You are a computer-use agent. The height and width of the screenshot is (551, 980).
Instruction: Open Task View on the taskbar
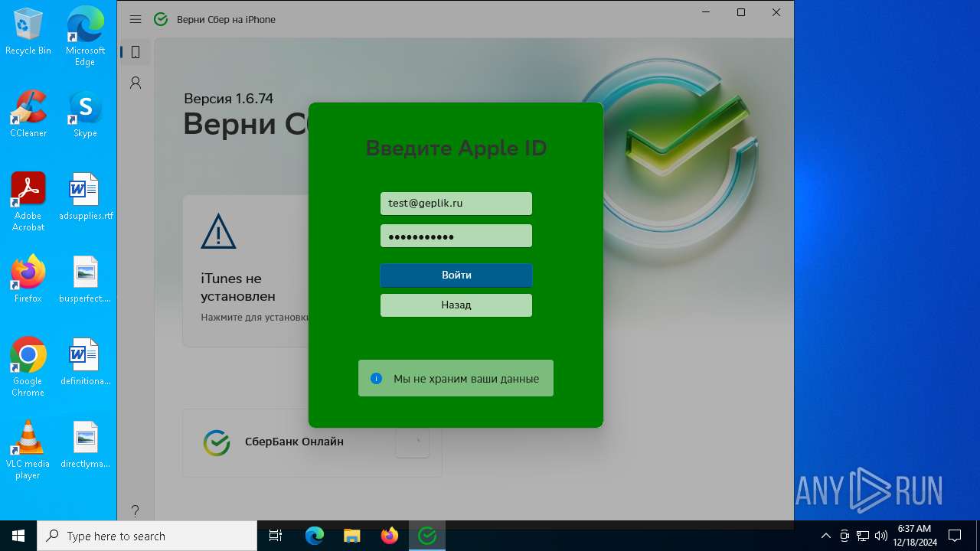coord(276,536)
